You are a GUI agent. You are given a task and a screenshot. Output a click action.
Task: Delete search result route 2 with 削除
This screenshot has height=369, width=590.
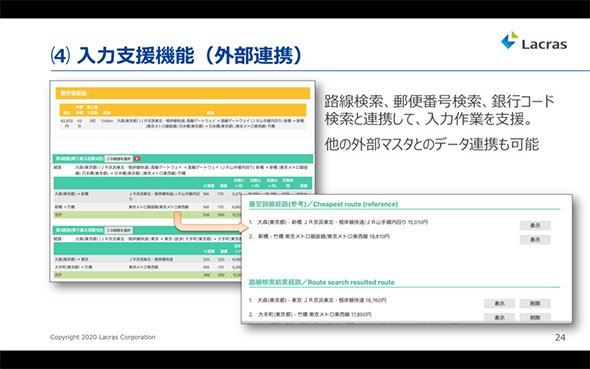coord(535,317)
